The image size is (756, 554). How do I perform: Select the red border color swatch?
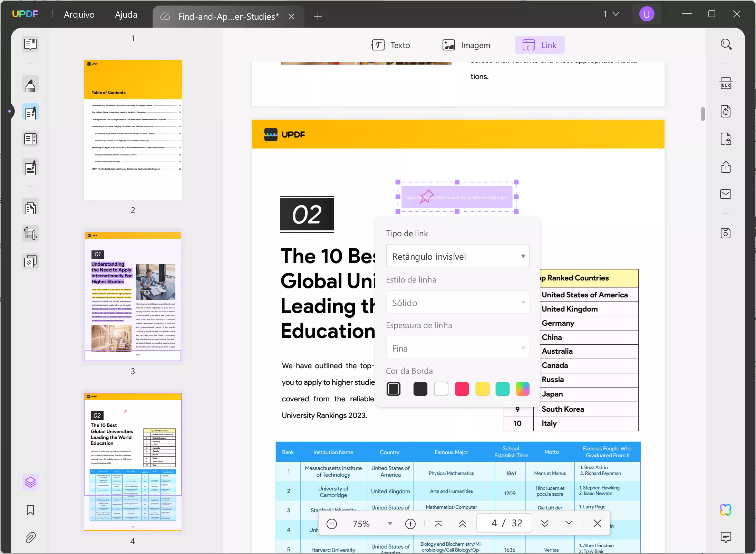click(x=462, y=389)
